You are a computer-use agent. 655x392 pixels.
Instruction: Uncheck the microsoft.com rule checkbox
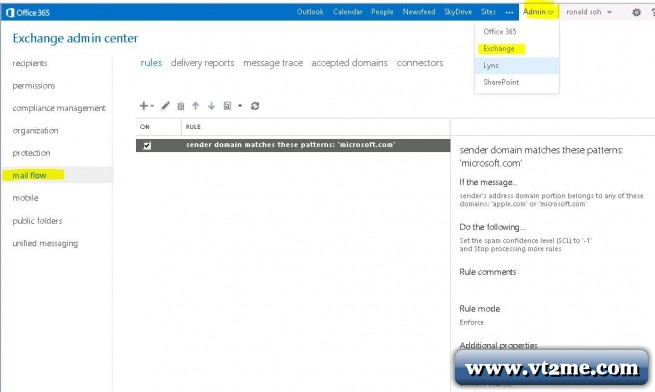pos(147,145)
